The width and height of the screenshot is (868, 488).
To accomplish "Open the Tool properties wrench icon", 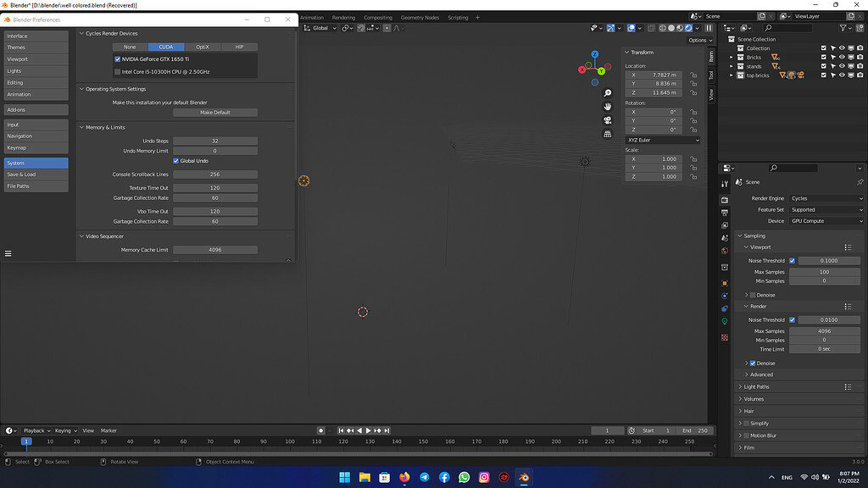I will coord(725,184).
